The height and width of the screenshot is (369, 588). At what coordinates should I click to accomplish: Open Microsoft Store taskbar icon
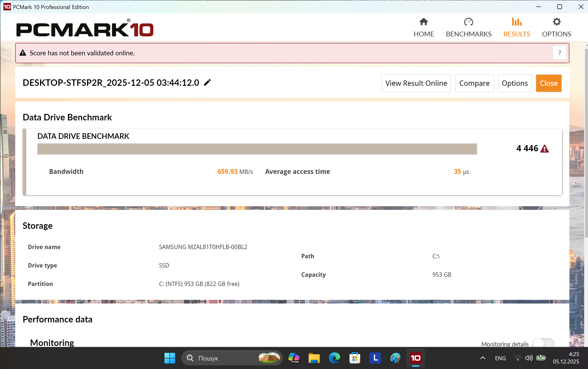coord(355,358)
